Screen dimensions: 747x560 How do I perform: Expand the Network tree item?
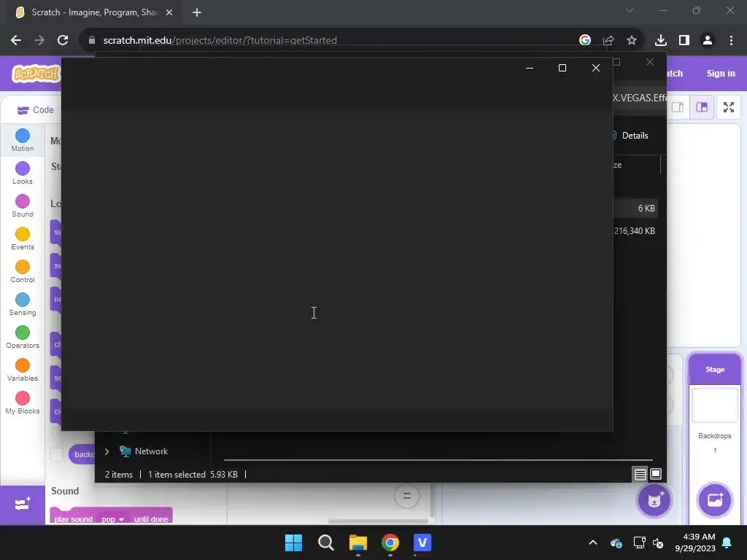[107, 451]
